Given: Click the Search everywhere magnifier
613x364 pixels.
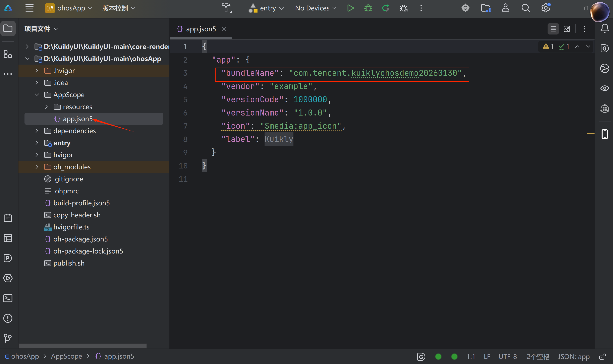Looking at the screenshot, I should [525, 8].
